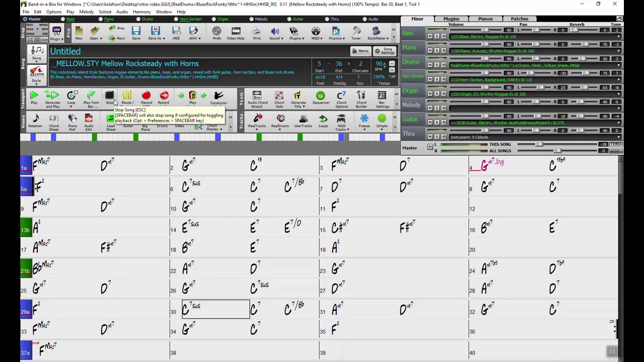Switch to the Plugins tab
The height and width of the screenshot is (362, 644).
[451, 19]
